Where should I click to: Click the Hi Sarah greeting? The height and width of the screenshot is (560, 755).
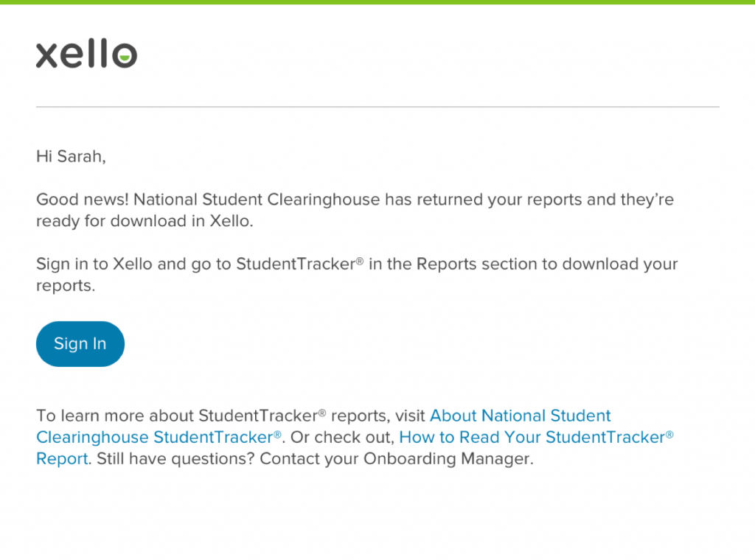71,156
